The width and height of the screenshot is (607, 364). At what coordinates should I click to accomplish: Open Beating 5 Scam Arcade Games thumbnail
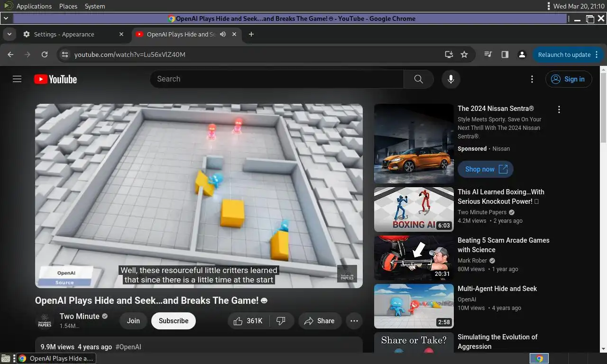tap(414, 257)
